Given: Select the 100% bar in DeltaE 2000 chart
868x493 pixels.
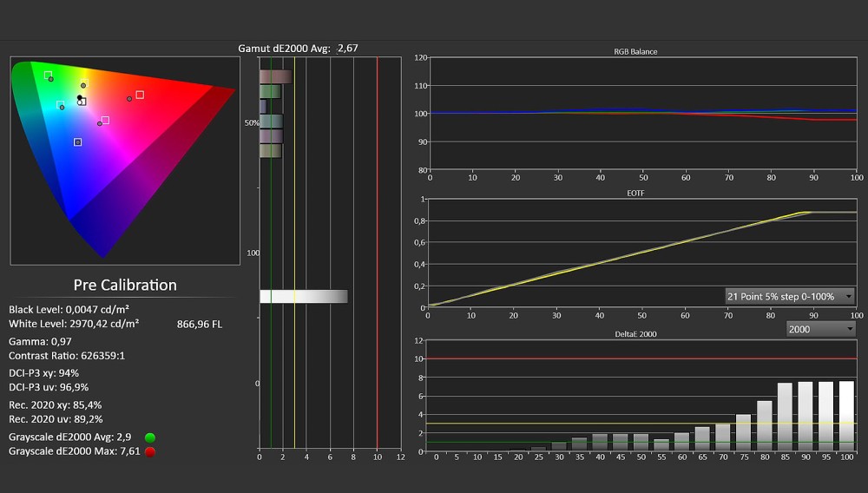Looking at the screenshot, I should click(x=846, y=416).
